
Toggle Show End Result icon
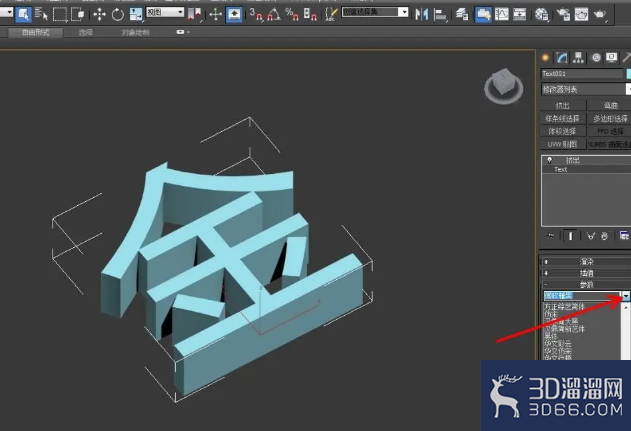(570, 236)
